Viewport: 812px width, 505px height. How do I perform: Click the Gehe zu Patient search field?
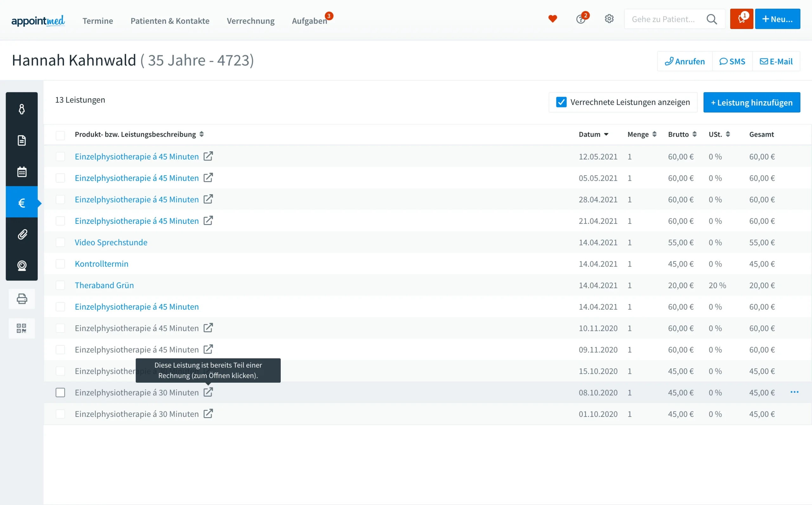(x=663, y=19)
